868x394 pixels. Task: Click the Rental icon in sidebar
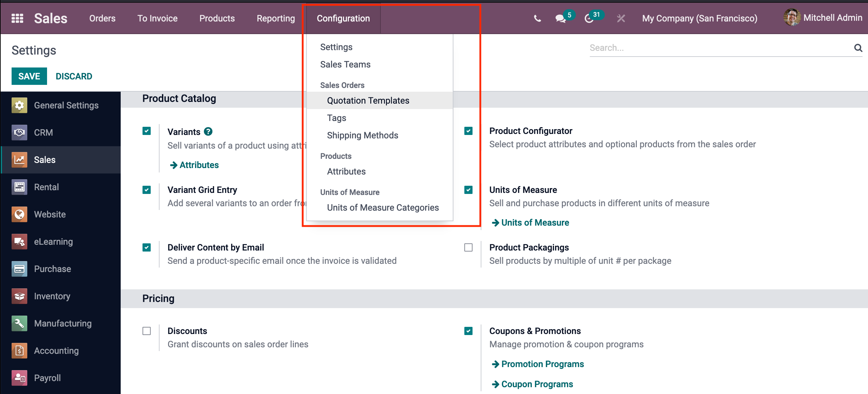click(x=19, y=187)
